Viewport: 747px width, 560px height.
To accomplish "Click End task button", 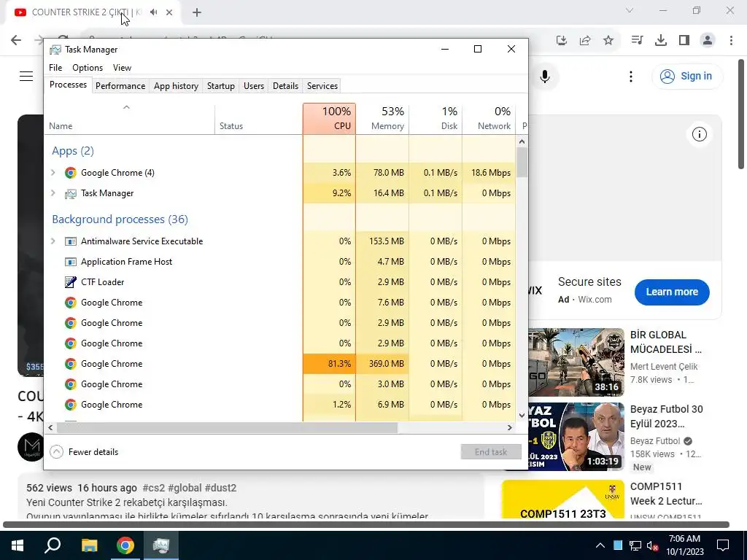I will click(x=491, y=452).
